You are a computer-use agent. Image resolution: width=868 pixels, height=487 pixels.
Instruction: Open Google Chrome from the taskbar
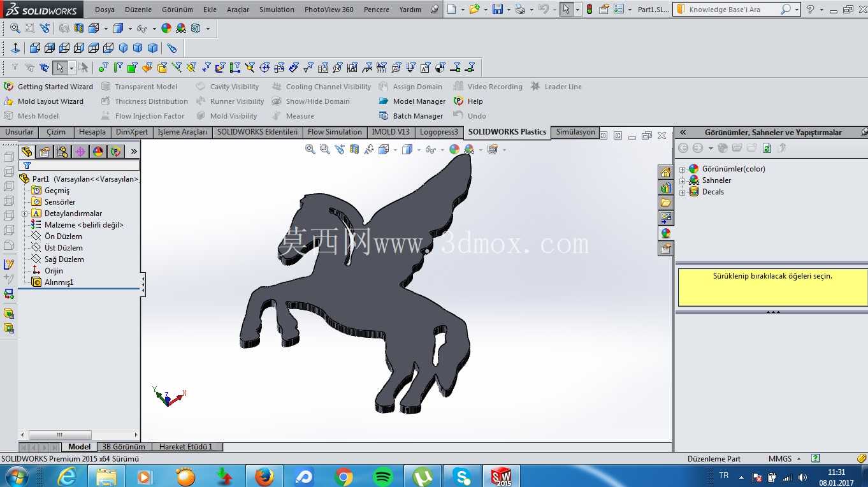pyautogui.click(x=344, y=476)
